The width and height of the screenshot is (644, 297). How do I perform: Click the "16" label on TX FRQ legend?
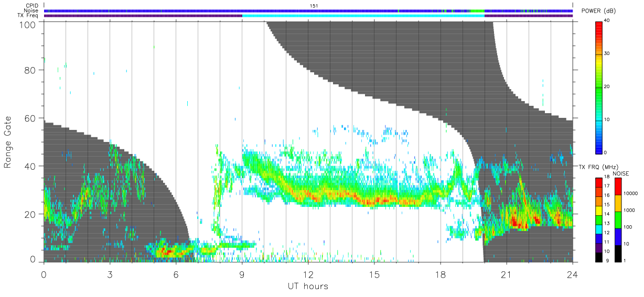coord(607,195)
